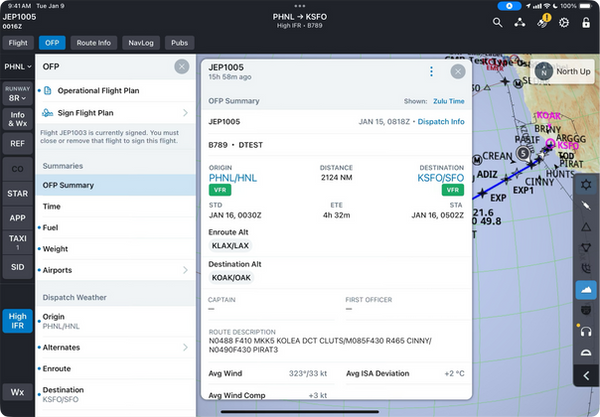Open destination airport KSFO/SFO link
Viewport: 600px width, 417px height.
click(440, 178)
